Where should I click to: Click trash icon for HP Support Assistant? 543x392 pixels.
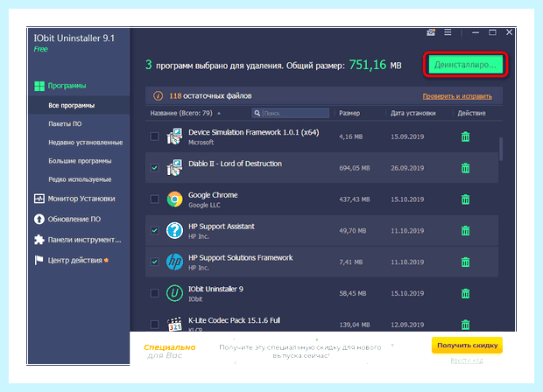[x=465, y=230]
